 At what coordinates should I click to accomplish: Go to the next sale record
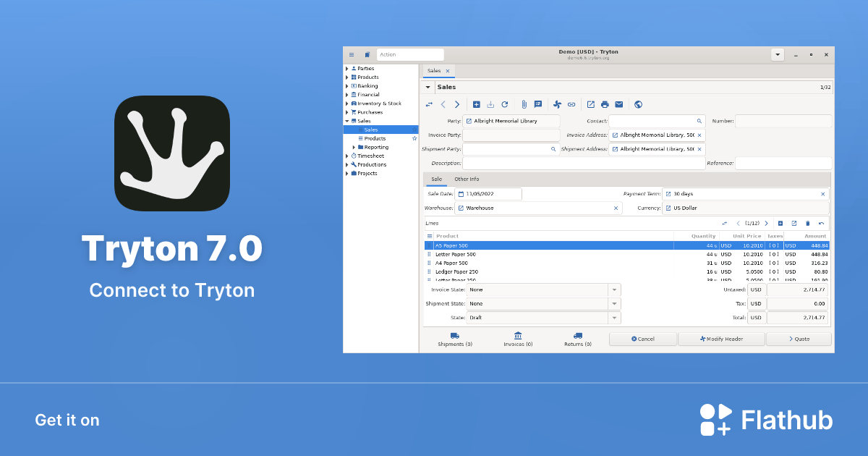(457, 104)
